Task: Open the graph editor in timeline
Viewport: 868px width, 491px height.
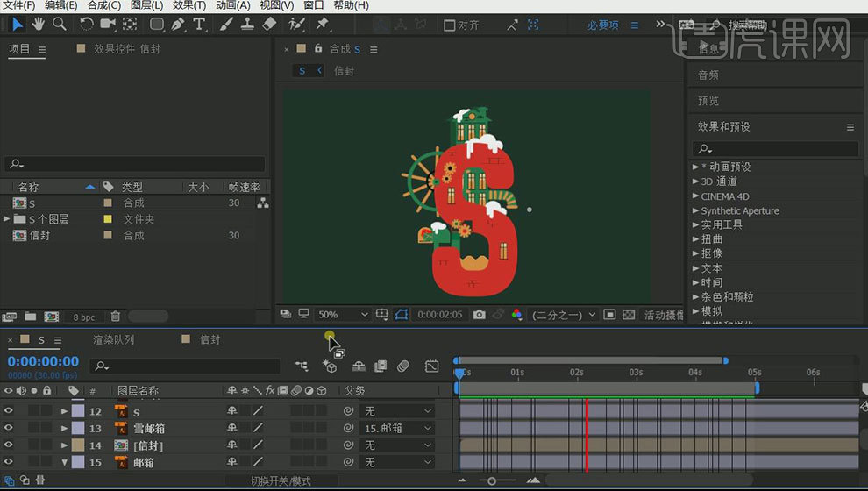Action: [431, 366]
